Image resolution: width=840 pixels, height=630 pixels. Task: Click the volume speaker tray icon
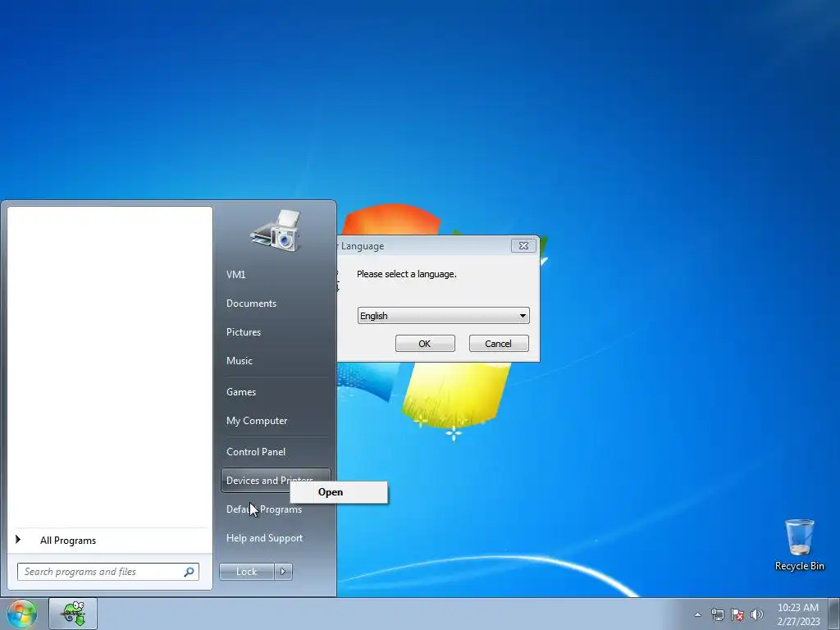pos(757,614)
